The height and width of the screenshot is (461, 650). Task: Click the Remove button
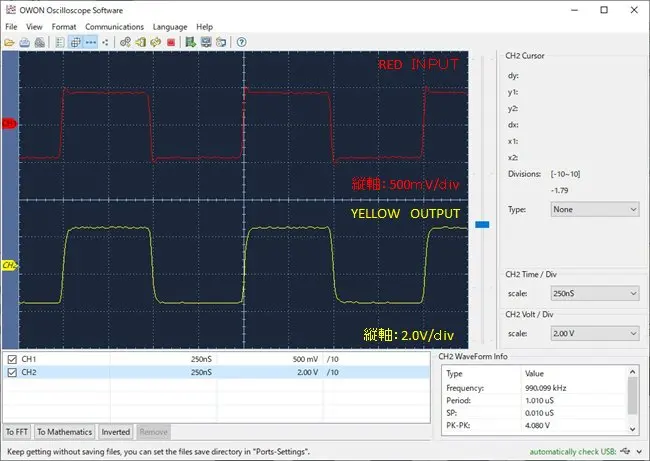tap(153, 432)
